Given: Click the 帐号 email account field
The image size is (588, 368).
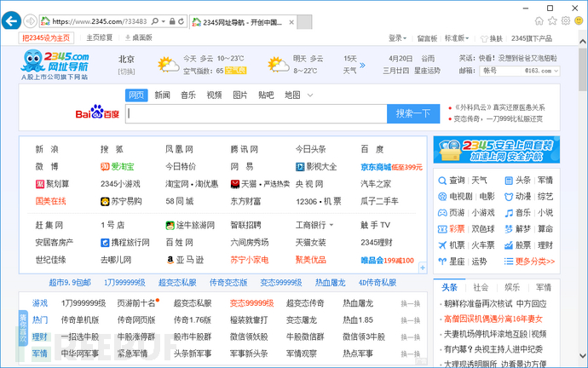Looking at the screenshot, I should pos(501,71).
